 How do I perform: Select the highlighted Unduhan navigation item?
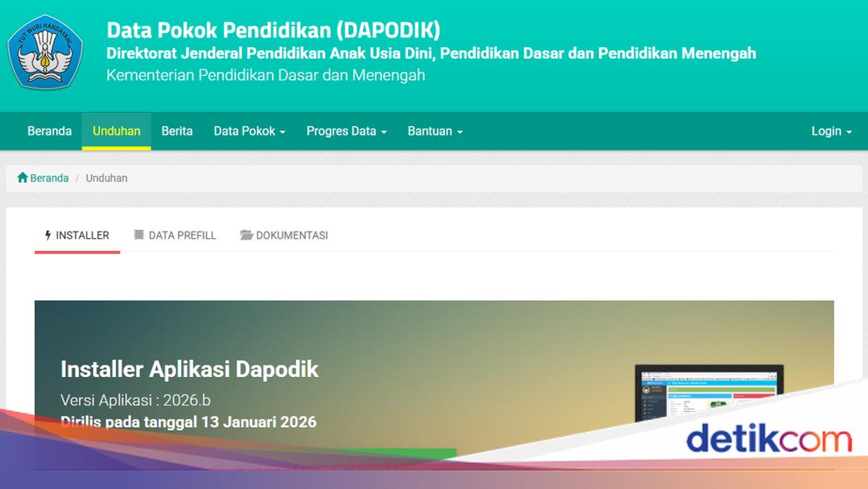116,131
